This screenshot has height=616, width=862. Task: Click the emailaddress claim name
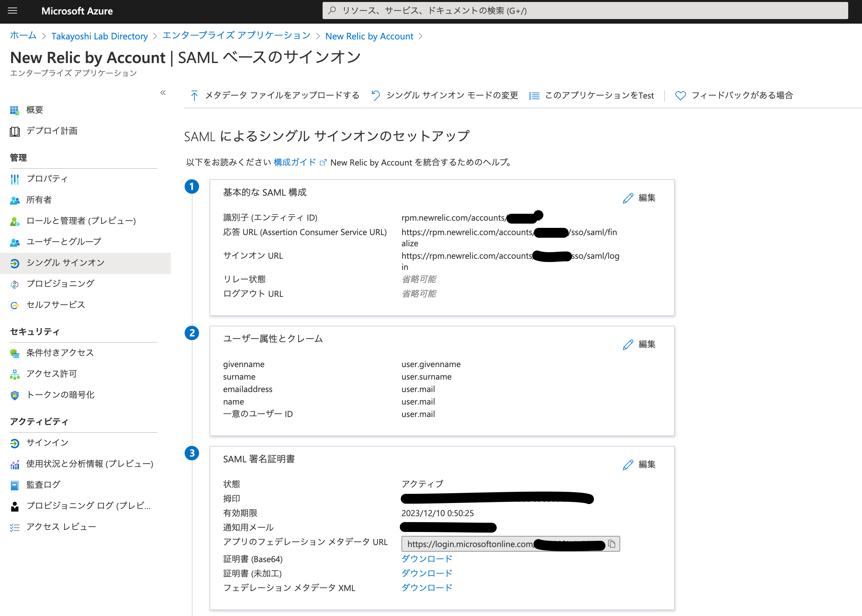tap(248, 389)
